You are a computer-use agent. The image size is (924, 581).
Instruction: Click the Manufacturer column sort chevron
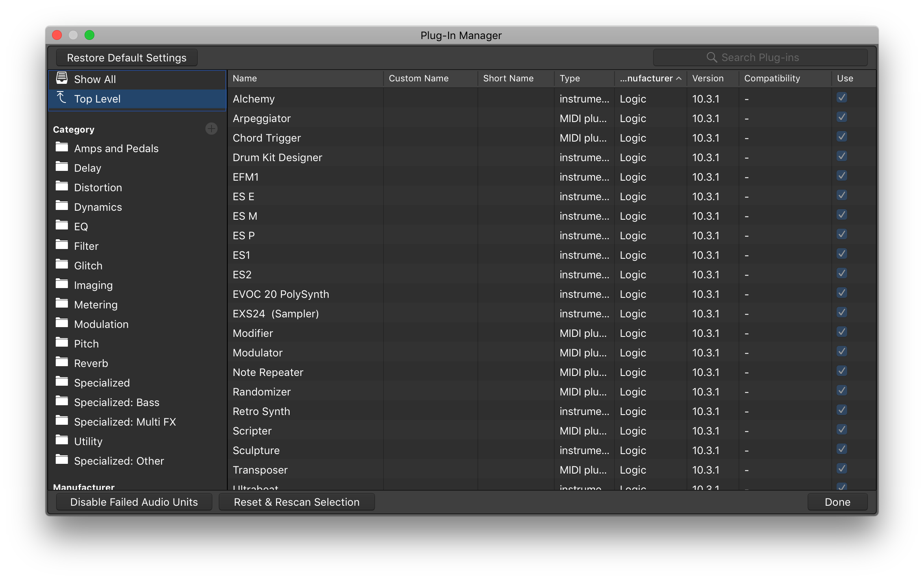click(678, 78)
